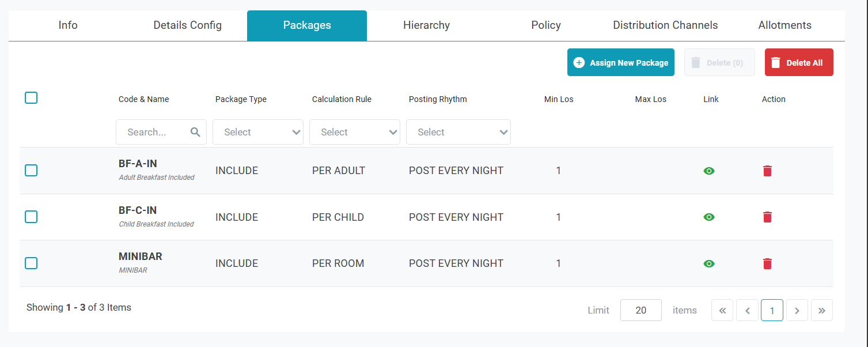The image size is (868, 347).
Task: Click the Assign New Package button
Action: (x=620, y=62)
